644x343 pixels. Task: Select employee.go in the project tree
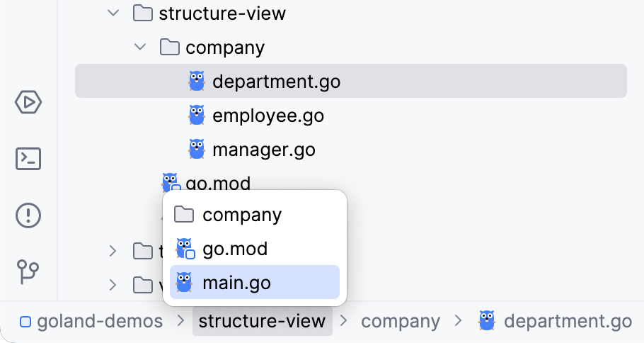coord(268,116)
